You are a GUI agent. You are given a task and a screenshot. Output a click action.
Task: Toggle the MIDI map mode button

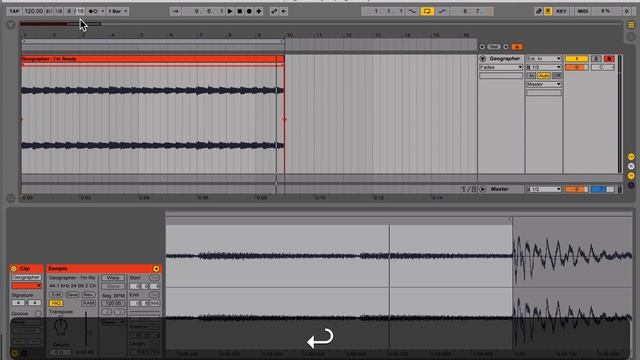(x=583, y=11)
